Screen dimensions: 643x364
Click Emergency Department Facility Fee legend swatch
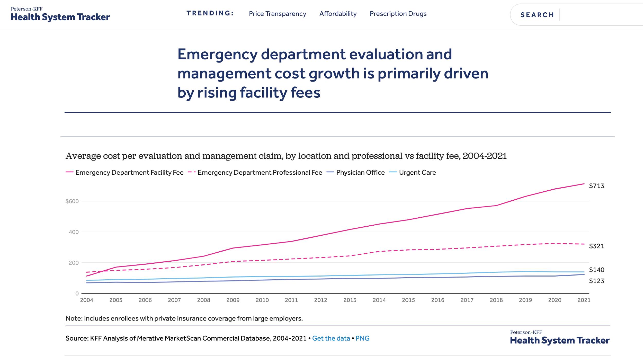pos(69,172)
